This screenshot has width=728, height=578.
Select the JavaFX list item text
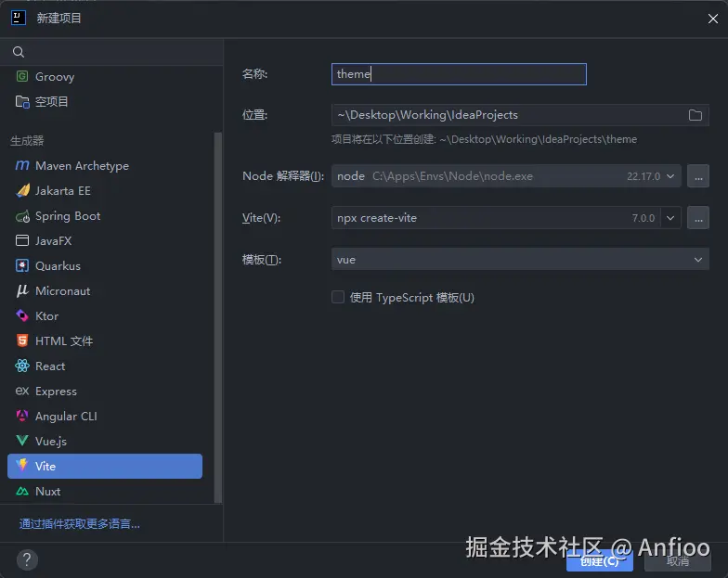(x=54, y=241)
